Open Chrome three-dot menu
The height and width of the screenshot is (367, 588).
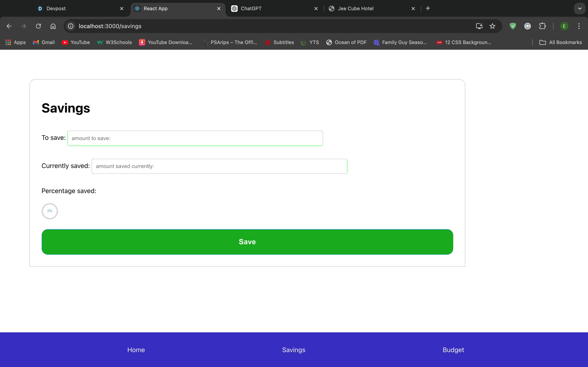[579, 26]
